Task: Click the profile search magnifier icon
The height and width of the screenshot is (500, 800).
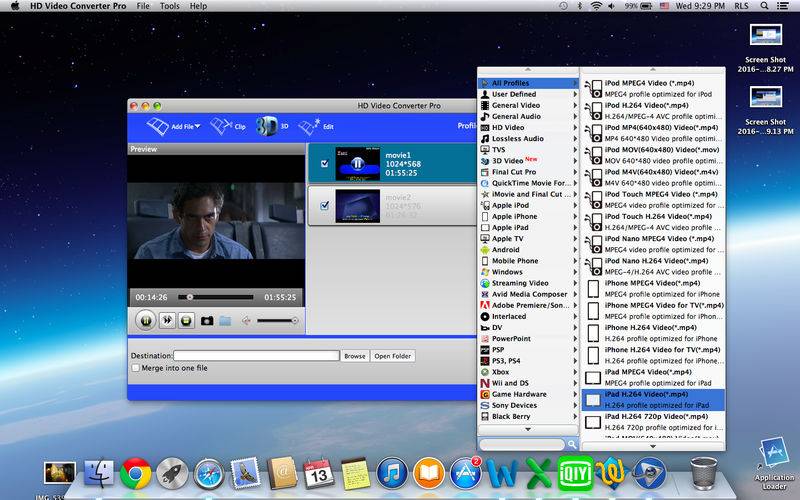Action: coord(572,444)
